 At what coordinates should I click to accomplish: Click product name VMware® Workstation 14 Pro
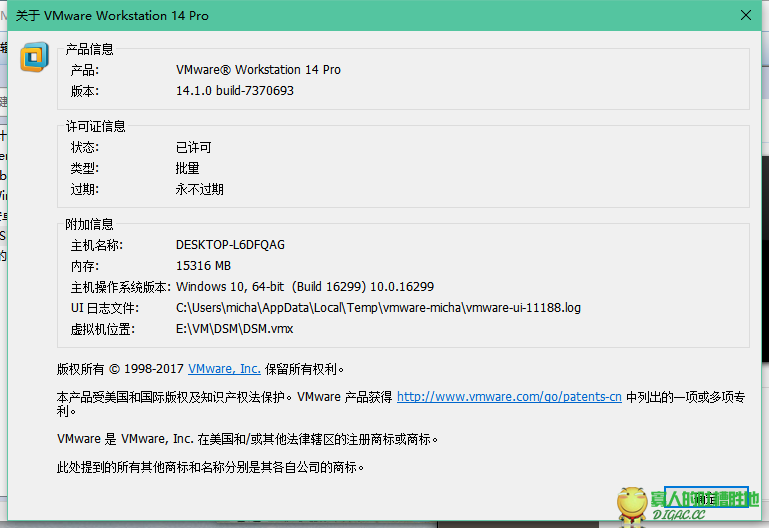tap(258, 70)
